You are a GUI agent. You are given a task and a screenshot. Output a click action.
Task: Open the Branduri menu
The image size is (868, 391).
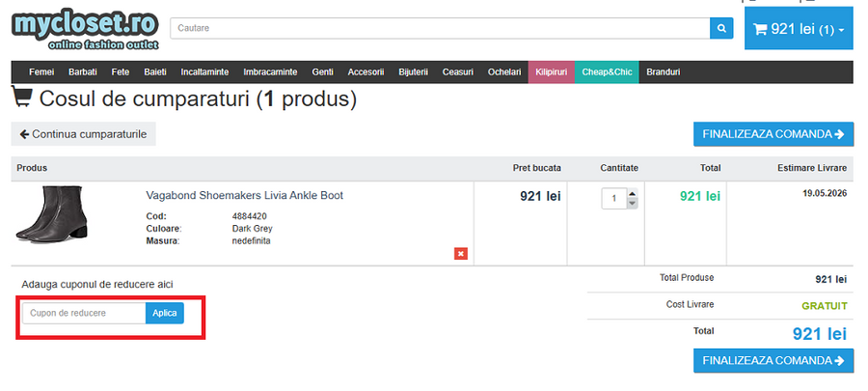click(x=664, y=72)
